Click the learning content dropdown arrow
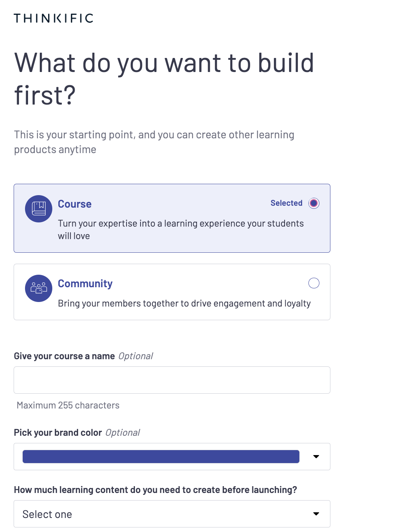 pyautogui.click(x=316, y=514)
